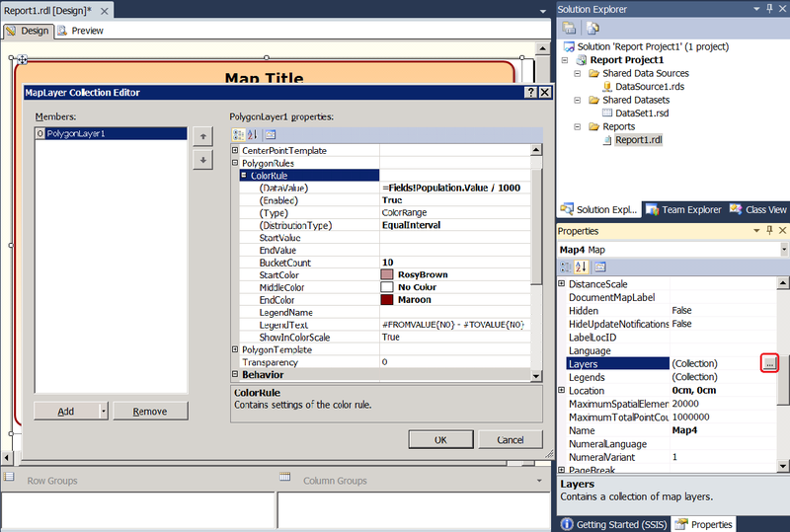Move PolygonLayer1 up with arrow button
Image resolution: width=790 pixels, height=532 pixels.
click(201, 136)
